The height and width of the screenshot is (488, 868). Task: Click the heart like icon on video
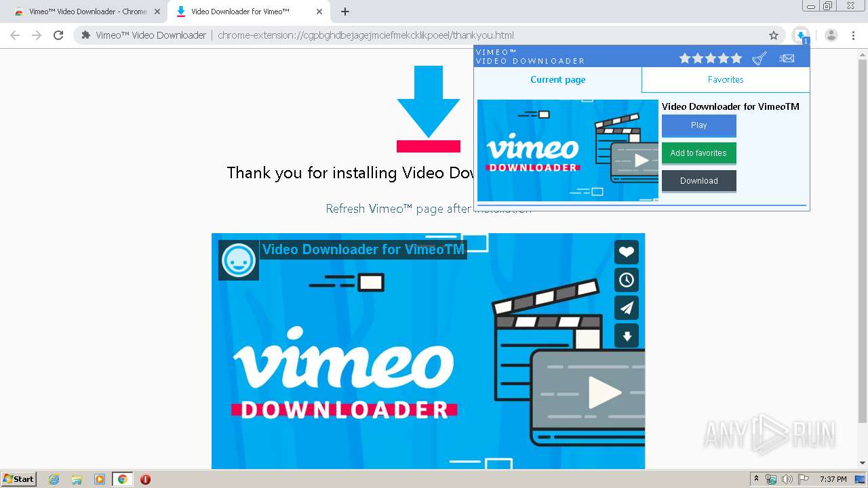tap(627, 252)
